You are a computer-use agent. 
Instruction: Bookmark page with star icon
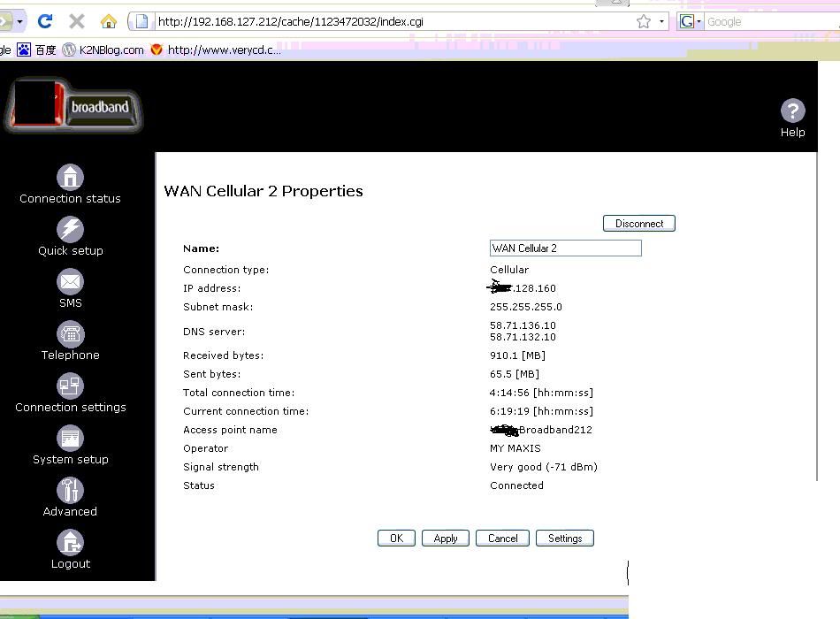[644, 21]
